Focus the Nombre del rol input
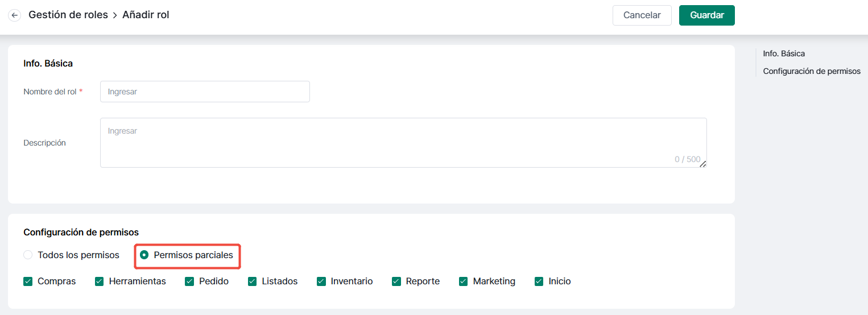The image size is (868, 315). pos(205,92)
